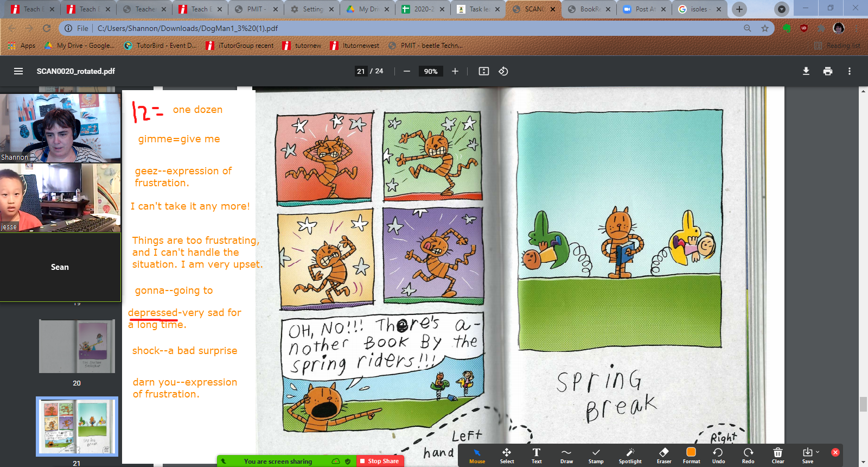Image resolution: width=868 pixels, height=467 pixels.
Task: Open the iTutorGroup recent bookmark
Action: point(240,46)
